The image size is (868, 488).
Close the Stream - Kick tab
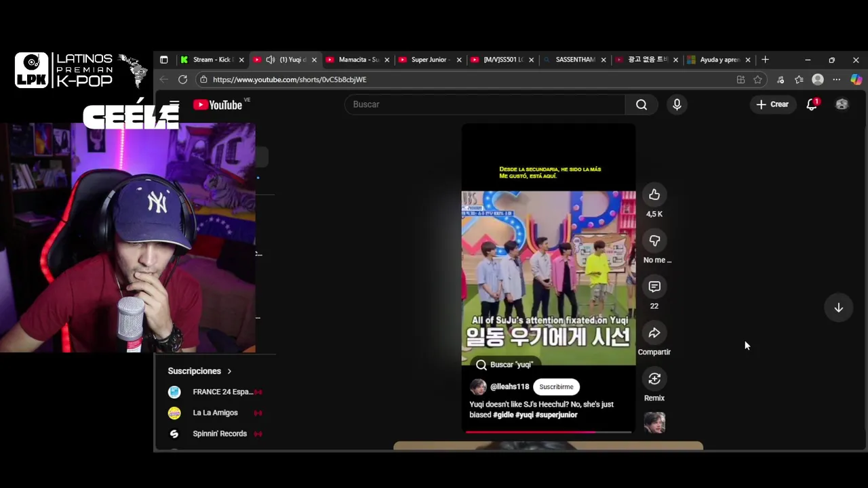[241, 60]
